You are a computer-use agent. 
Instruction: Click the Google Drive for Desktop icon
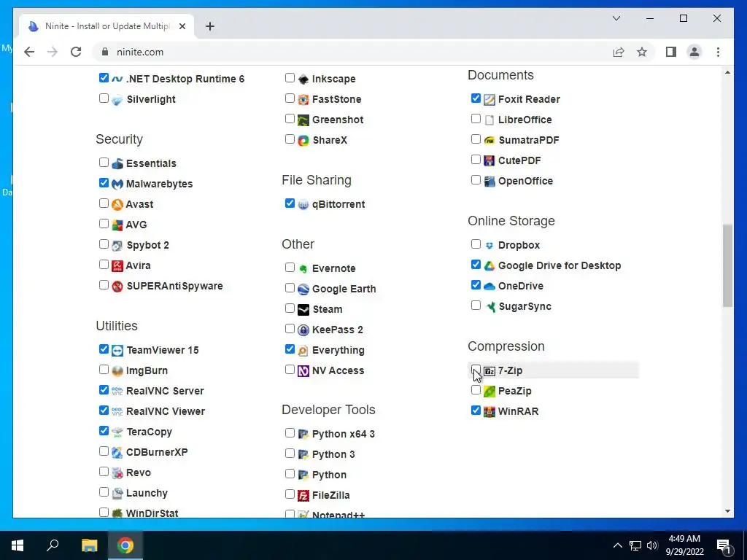pos(489,265)
